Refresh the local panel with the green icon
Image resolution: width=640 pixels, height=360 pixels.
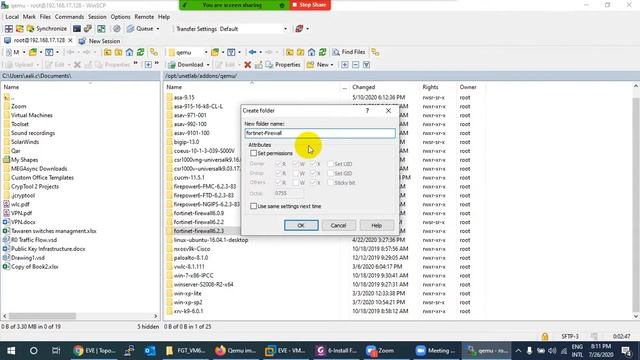(x=140, y=52)
